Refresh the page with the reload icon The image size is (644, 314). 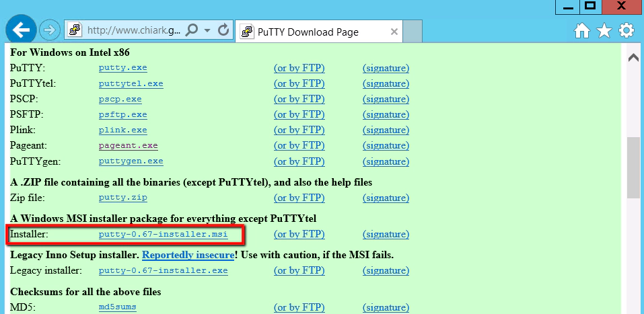[x=223, y=30]
